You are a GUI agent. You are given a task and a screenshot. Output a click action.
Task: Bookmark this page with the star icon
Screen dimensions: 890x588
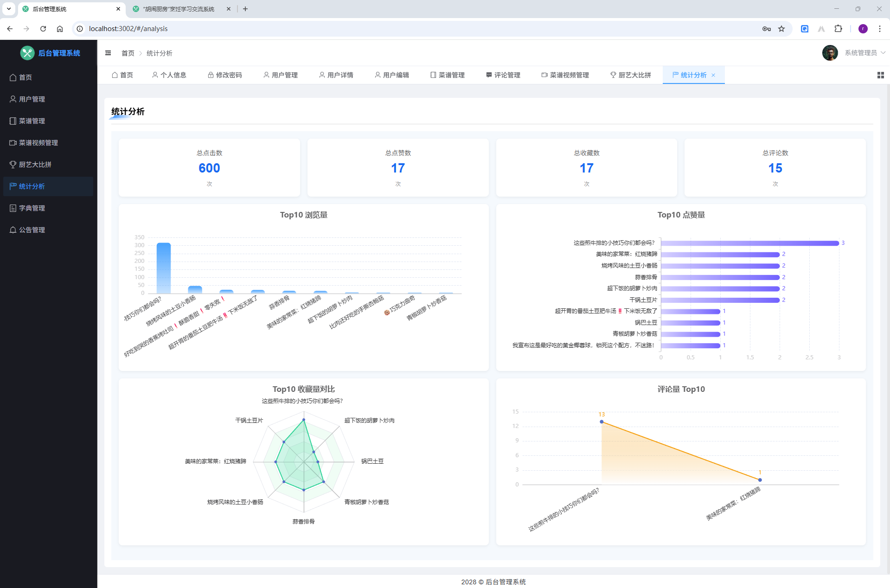(781, 29)
